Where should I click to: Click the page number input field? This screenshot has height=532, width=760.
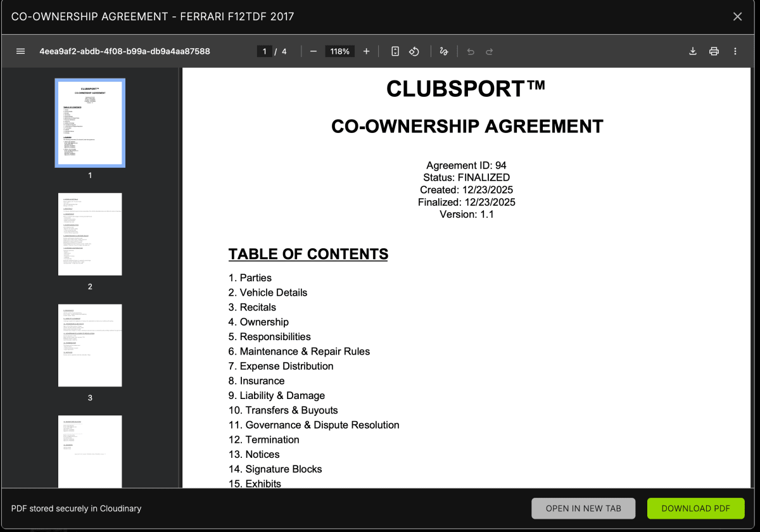(264, 51)
